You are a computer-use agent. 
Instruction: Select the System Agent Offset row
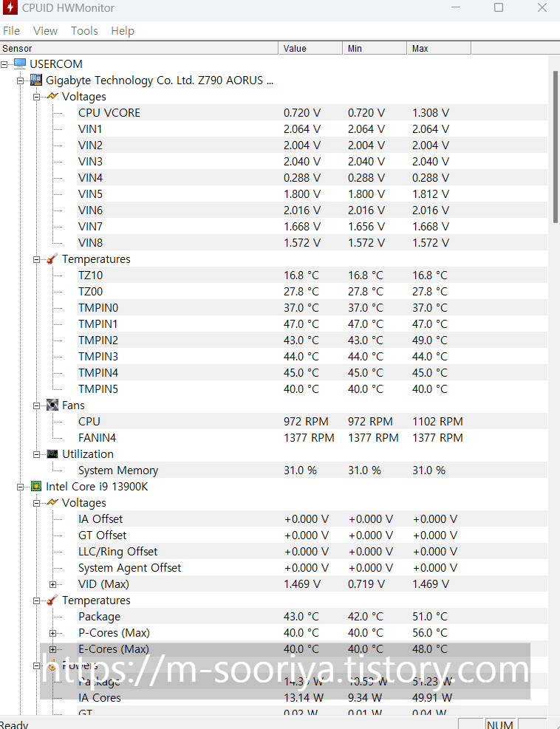coord(313,568)
